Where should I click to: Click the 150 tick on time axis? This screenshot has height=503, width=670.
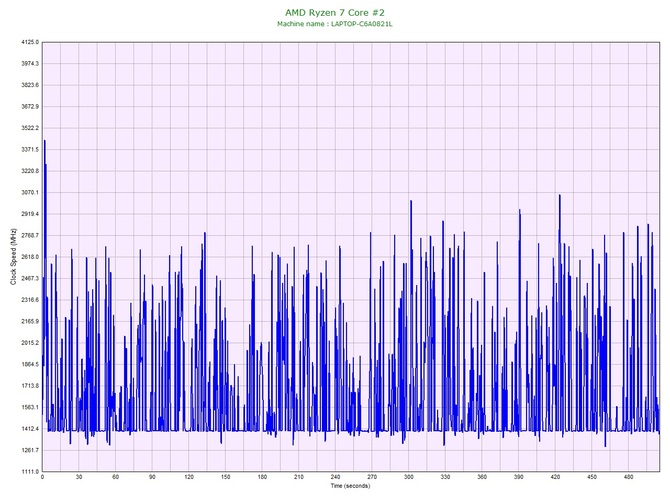226,477
